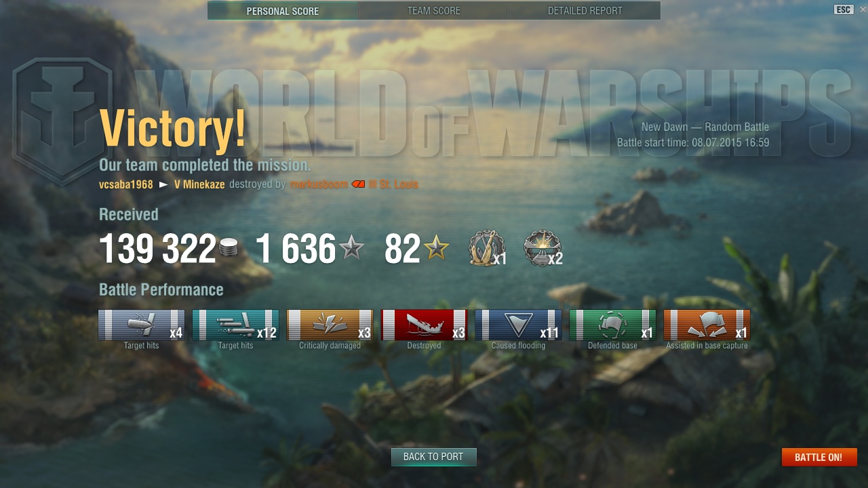Click the Back to Port button
This screenshot has width=868, height=488.
(433, 457)
